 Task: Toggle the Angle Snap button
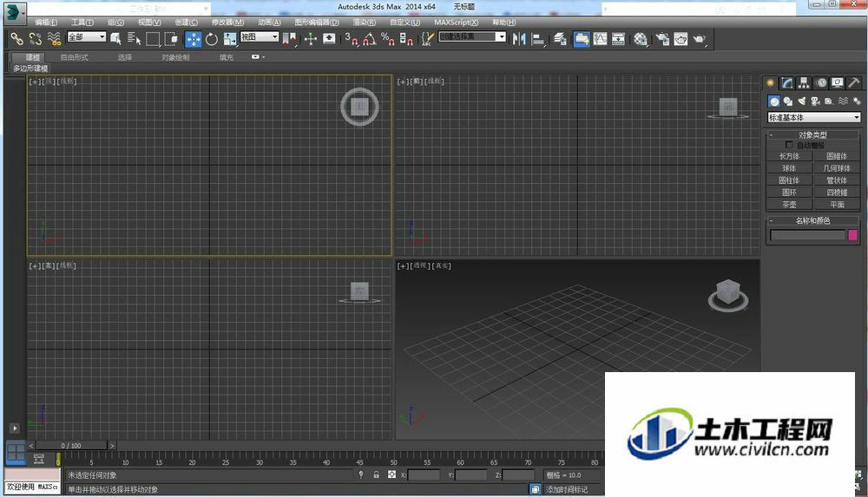(370, 39)
